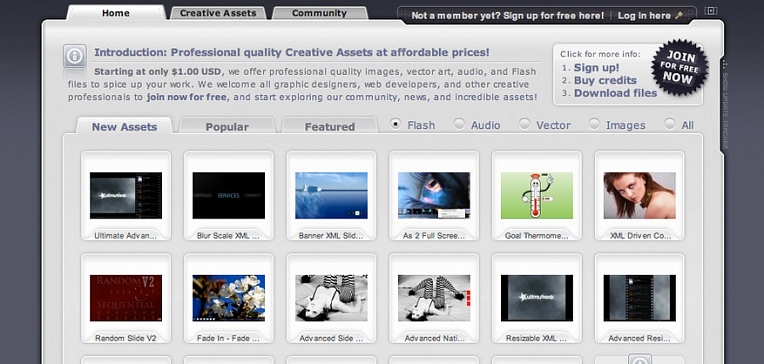
Task: Switch to the Featured tab
Action: pyautogui.click(x=330, y=127)
